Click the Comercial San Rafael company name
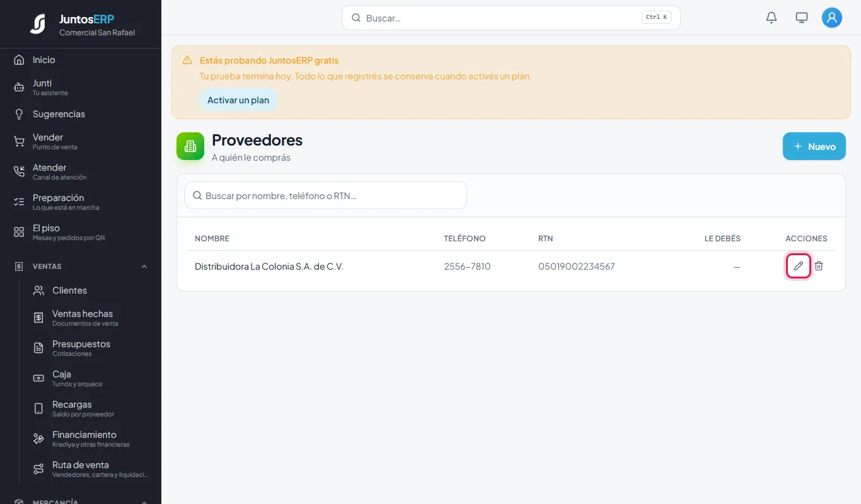 click(97, 33)
